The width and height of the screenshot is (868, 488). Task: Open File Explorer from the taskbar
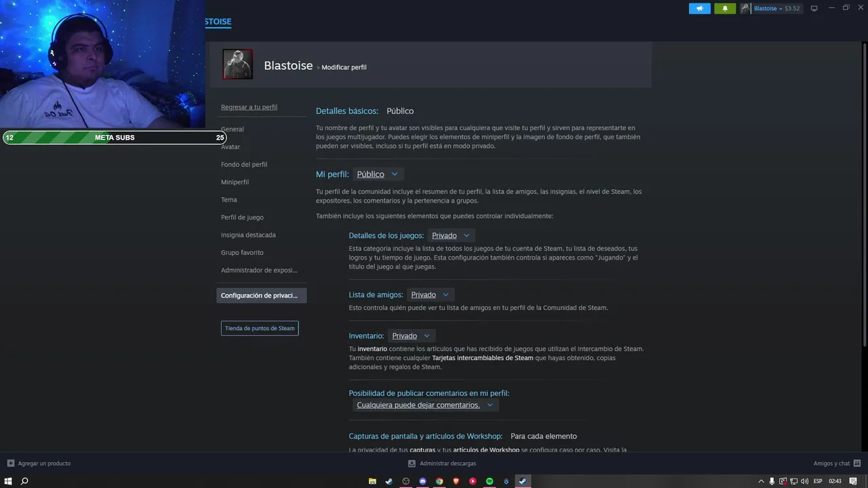[372, 481]
